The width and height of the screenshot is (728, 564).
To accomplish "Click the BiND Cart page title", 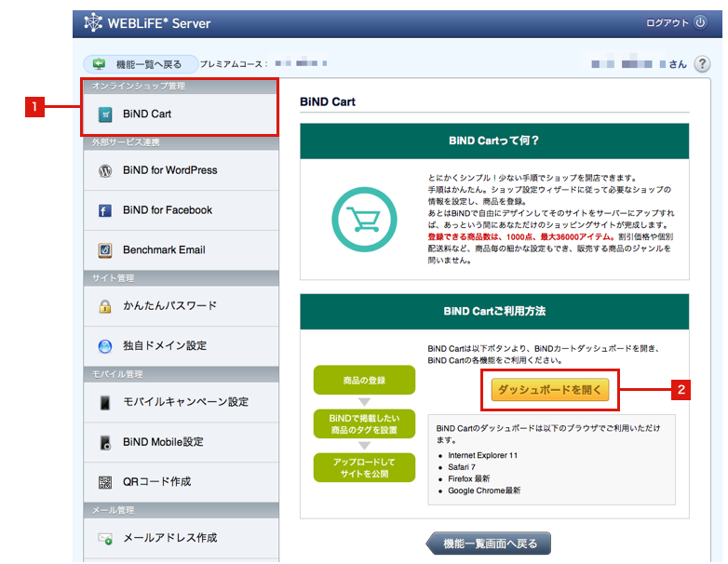I will coord(328,102).
